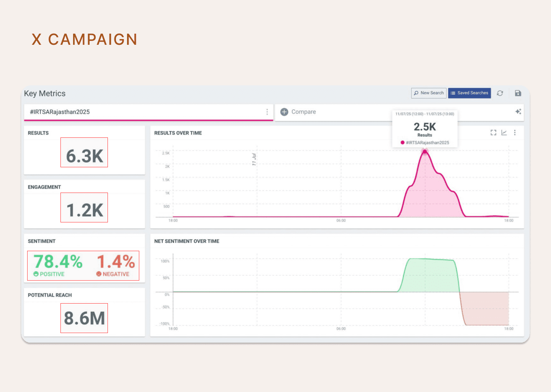Open three-dot menu on Results Over Time chart

click(515, 132)
